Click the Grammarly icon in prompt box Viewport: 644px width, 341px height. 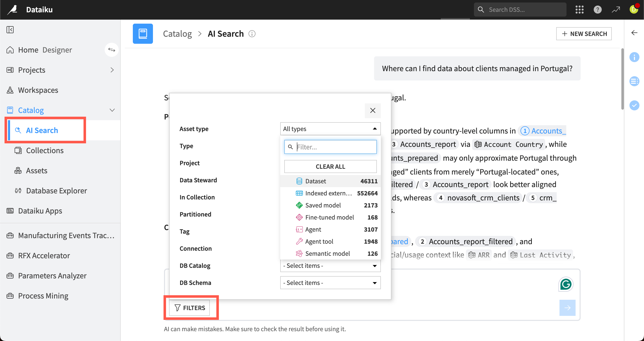pos(566,284)
